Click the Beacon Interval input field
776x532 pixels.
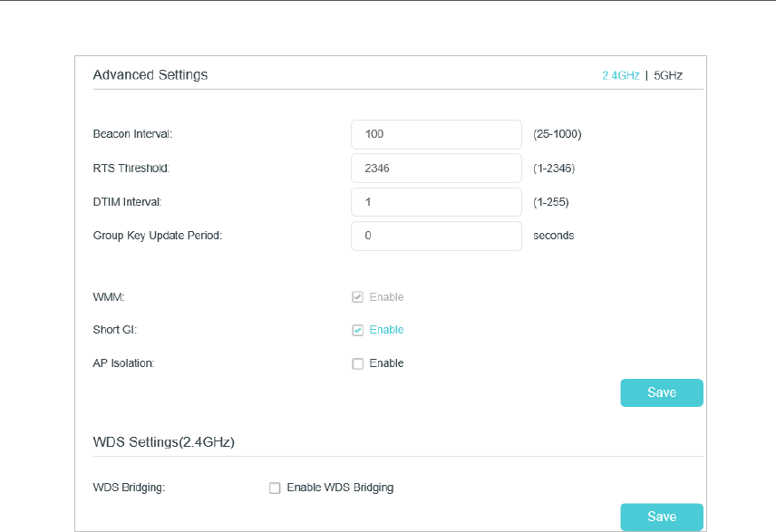(x=436, y=134)
